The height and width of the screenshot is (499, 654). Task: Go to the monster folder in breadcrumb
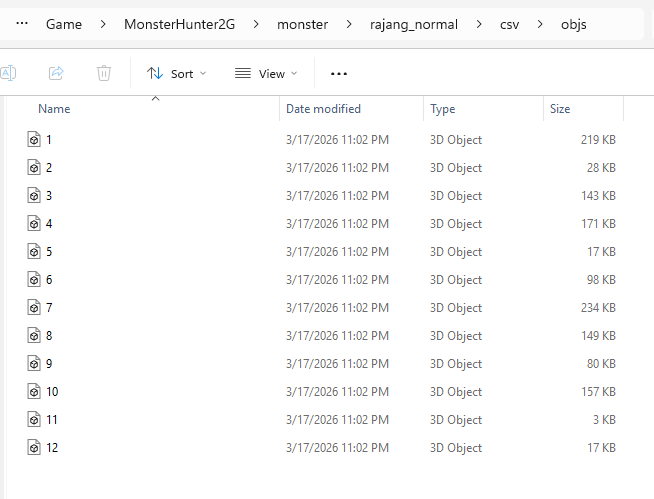(302, 24)
